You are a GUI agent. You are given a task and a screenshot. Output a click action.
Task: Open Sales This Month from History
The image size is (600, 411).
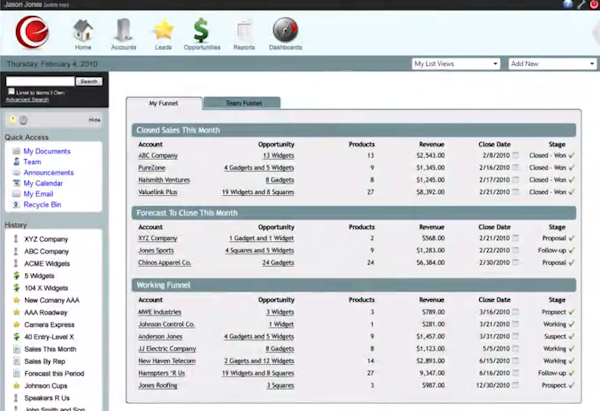(x=50, y=349)
